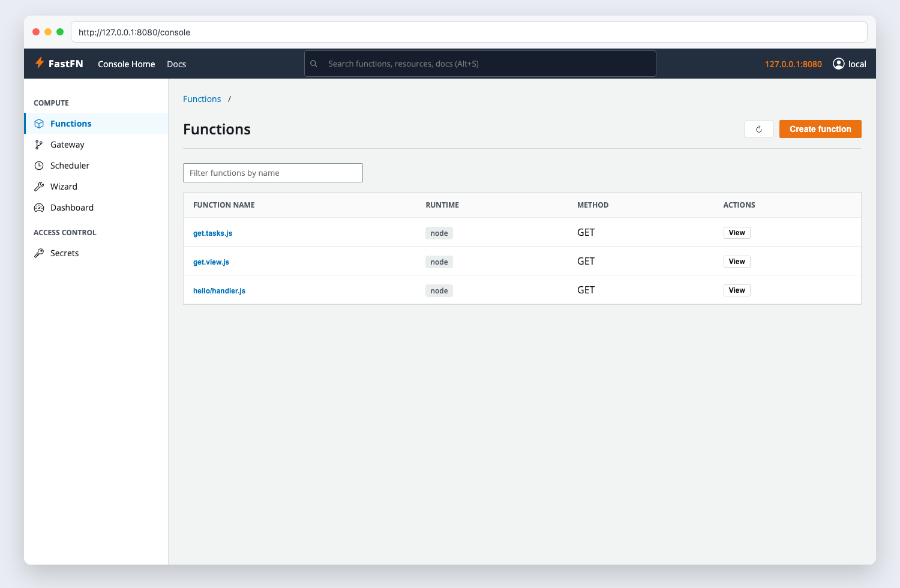900x588 pixels.
Task: Open Gateway from the sidebar icon
Action: pos(39,144)
